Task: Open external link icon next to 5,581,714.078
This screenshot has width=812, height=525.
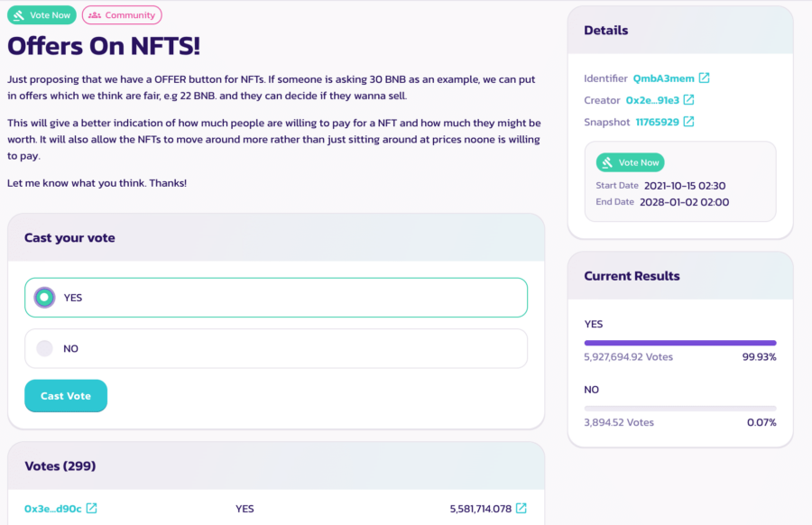Action: (x=521, y=509)
